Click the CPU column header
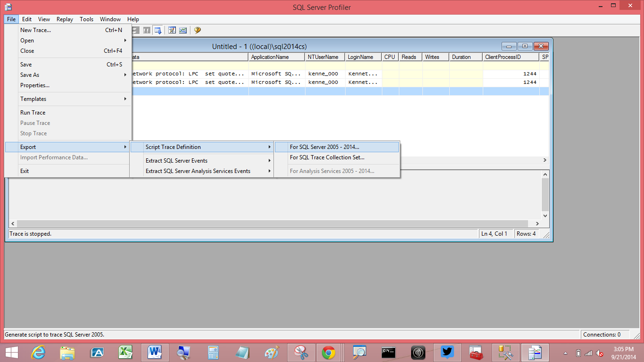 tap(390, 57)
